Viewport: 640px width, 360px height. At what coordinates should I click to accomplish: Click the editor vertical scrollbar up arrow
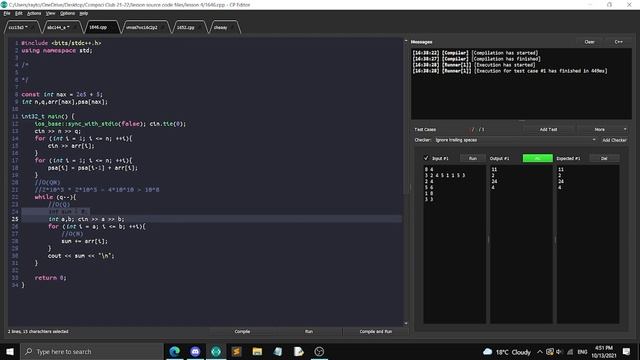406,41
